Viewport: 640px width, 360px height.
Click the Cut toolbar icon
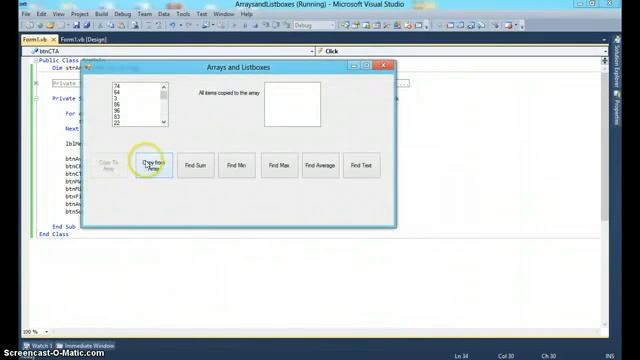tap(100, 25)
